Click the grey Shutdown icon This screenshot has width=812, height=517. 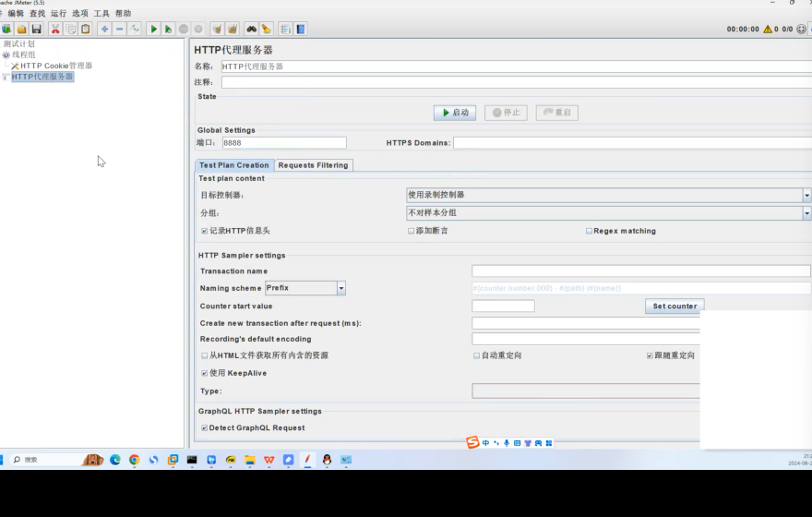(198, 29)
